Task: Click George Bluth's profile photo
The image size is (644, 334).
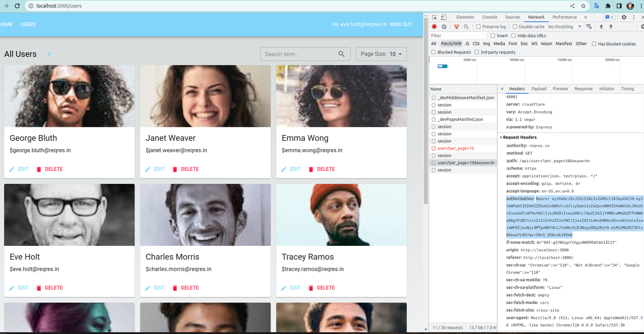Action: click(69, 96)
